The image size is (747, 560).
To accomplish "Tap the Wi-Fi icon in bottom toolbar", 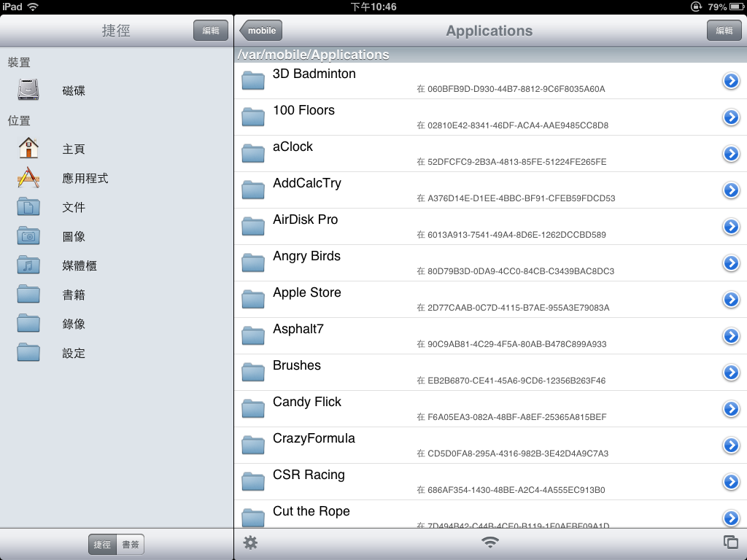I will (490, 542).
